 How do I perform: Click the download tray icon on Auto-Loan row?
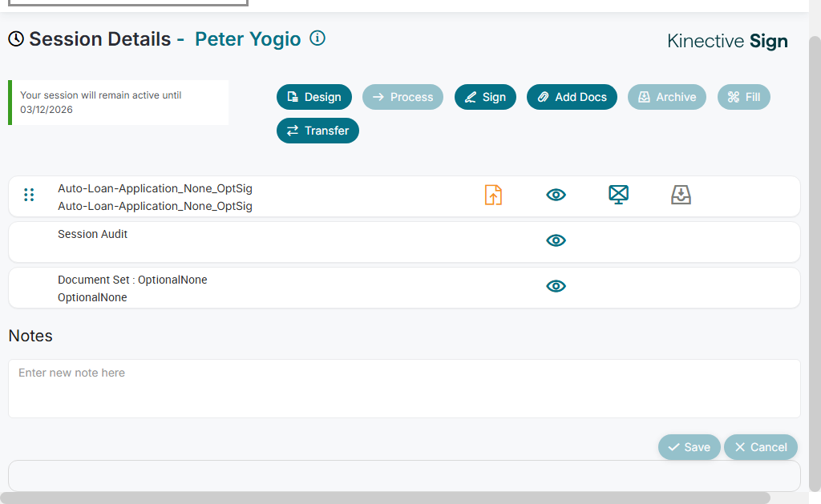[681, 195]
